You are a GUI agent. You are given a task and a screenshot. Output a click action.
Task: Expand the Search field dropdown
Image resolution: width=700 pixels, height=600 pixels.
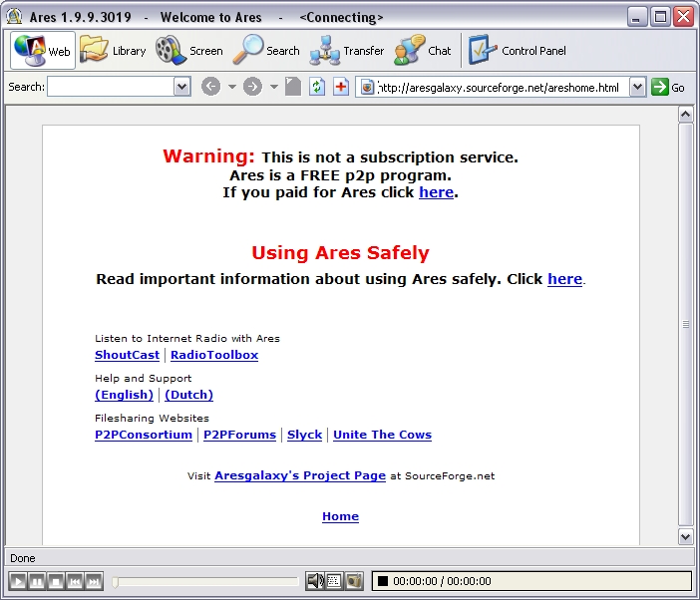pos(182,87)
